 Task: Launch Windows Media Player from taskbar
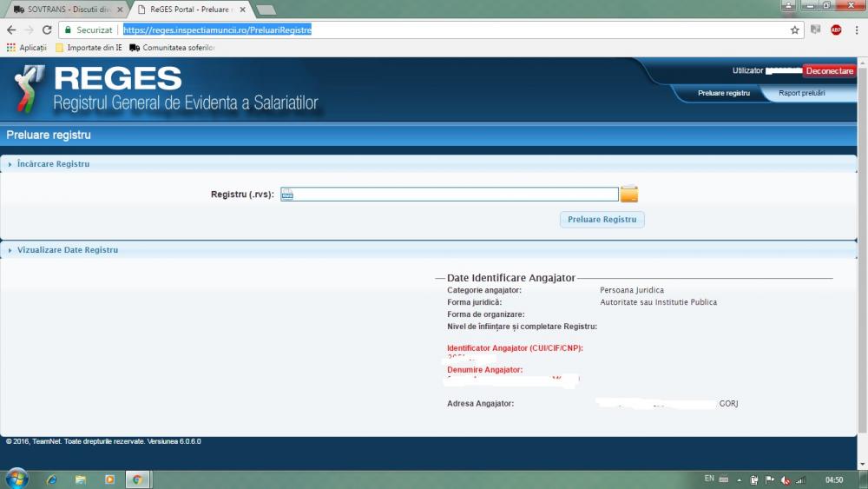click(x=109, y=479)
